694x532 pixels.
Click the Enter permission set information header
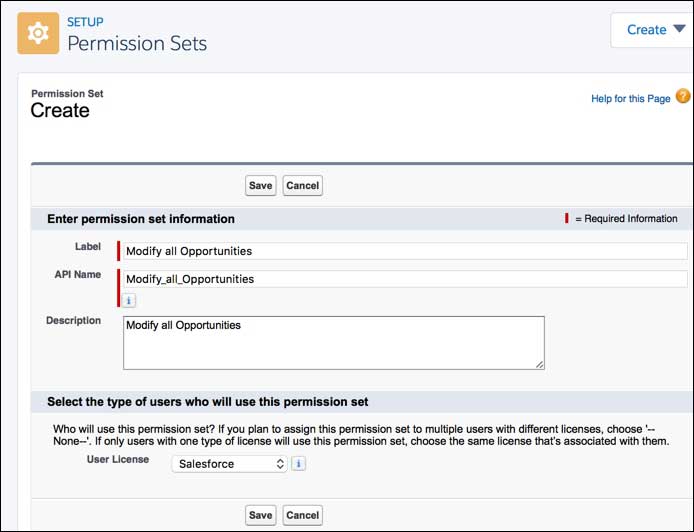pos(141,219)
